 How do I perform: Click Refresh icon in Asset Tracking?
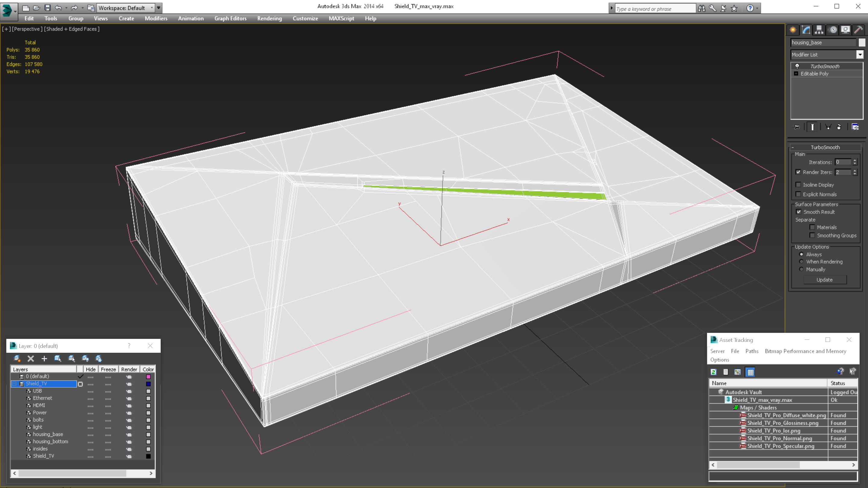[713, 372]
